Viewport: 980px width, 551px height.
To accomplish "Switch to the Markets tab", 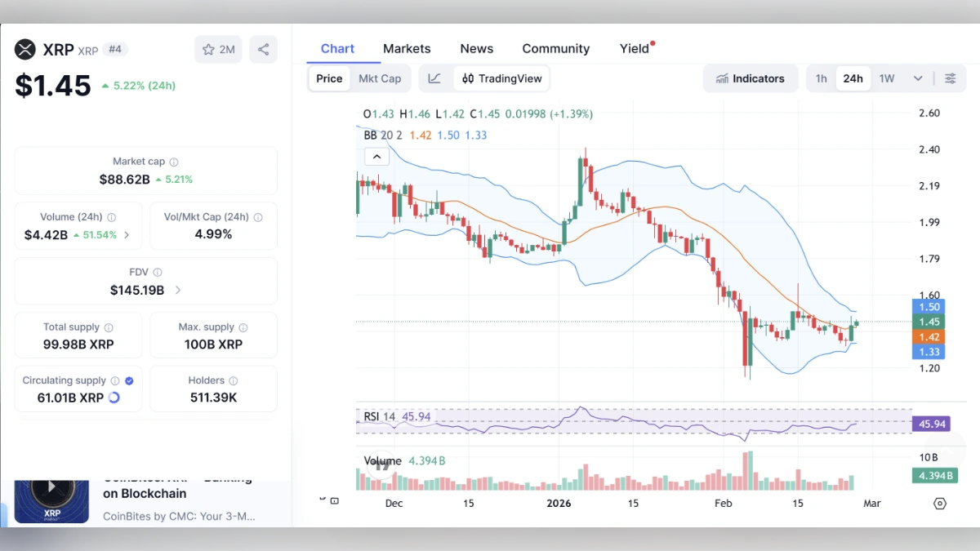I will point(407,48).
